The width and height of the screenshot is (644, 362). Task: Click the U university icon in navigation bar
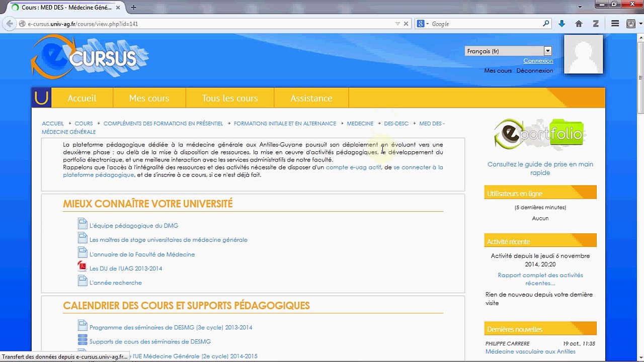(42, 98)
